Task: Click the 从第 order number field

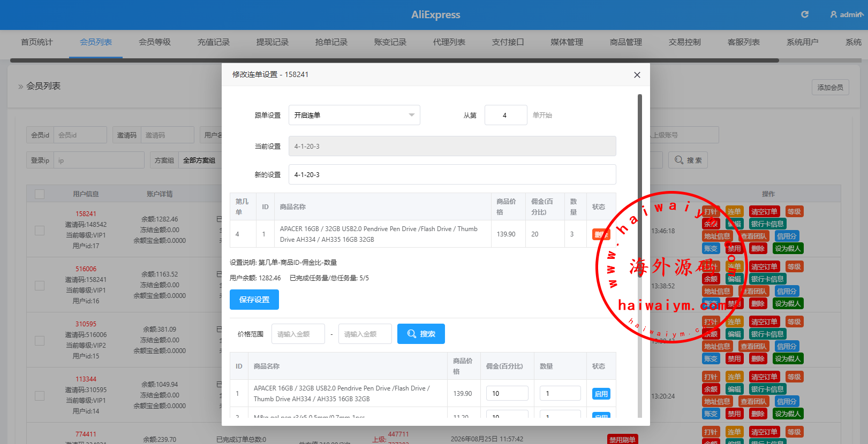Action: pyautogui.click(x=505, y=115)
